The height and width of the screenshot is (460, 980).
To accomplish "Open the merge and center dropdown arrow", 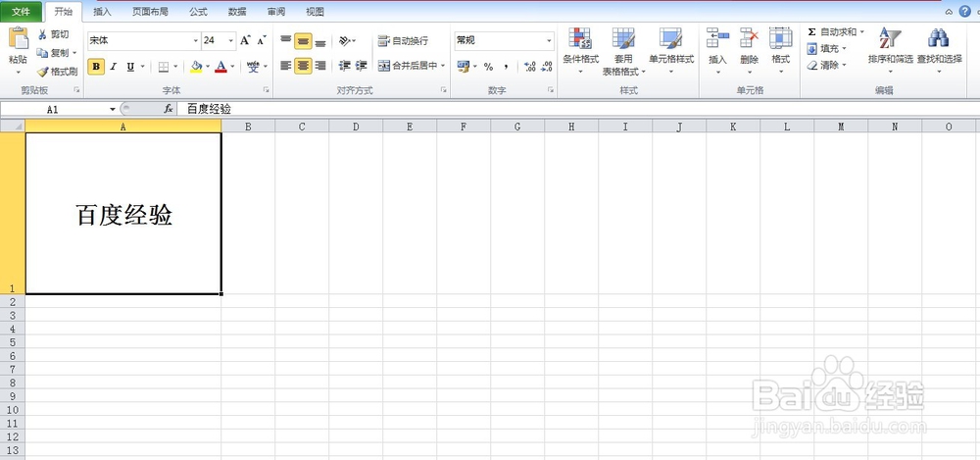I will click(x=443, y=66).
